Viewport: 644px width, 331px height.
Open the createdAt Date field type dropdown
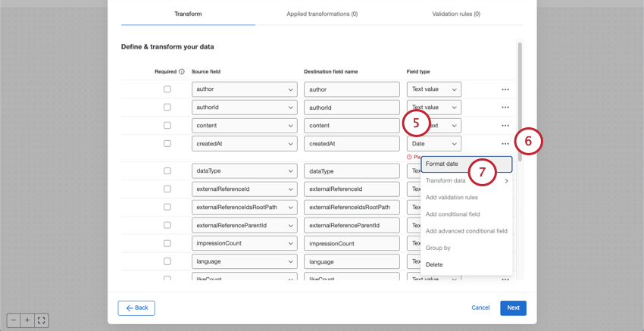pyautogui.click(x=434, y=143)
